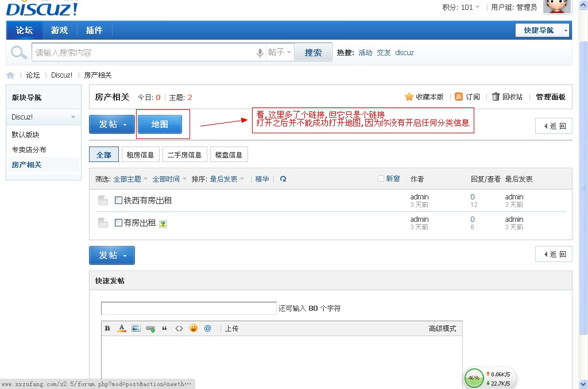Open thread titled 铁西有房出租

[148, 201]
